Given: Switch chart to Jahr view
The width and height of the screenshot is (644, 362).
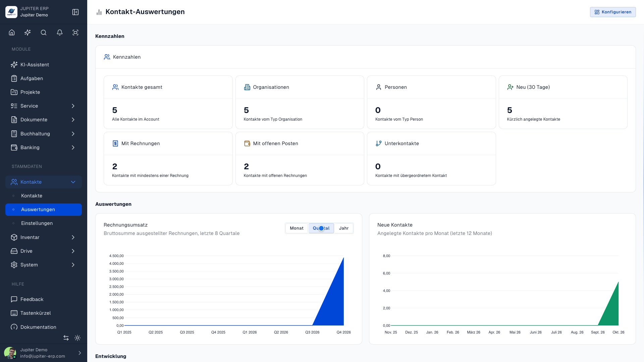Looking at the screenshot, I should [x=344, y=228].
